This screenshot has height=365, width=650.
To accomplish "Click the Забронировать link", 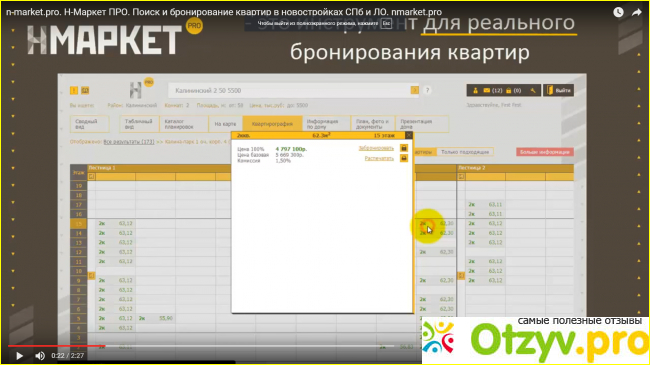I will 376,148.
